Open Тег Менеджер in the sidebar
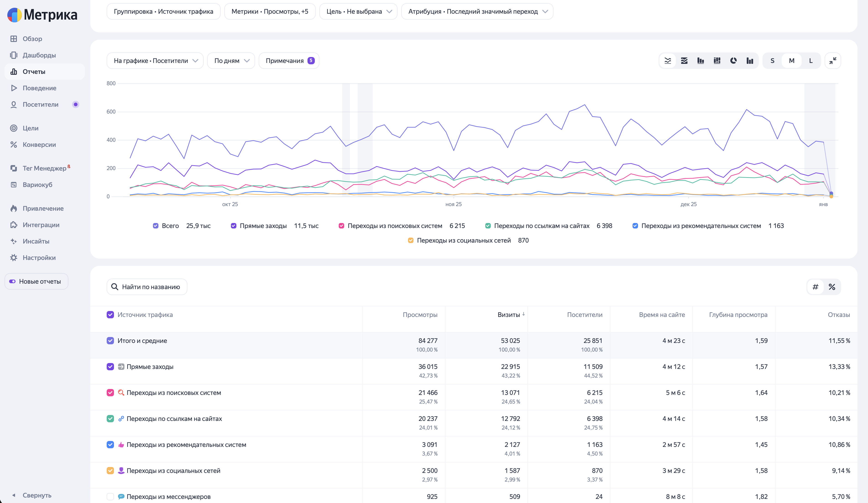Image resolution: width=868 pixels, height=503 pixels. [x=44, y=168]
